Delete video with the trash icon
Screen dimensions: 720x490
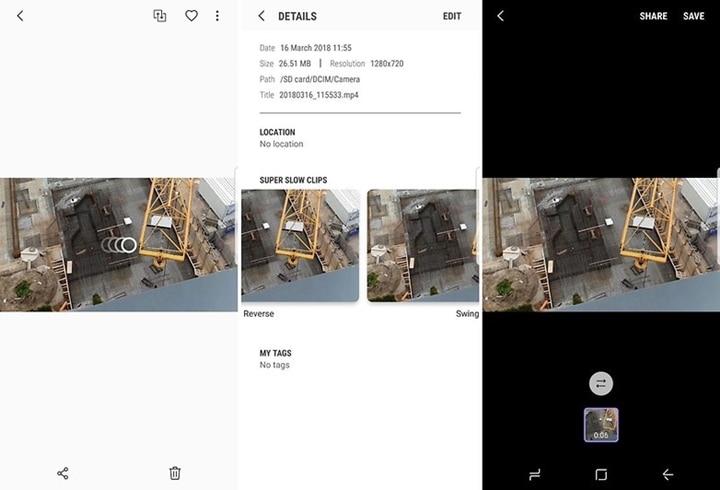click(175, 473)
